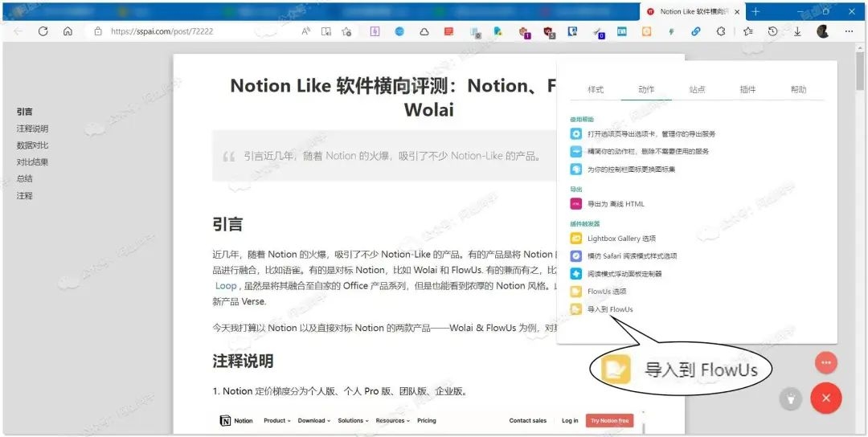Click the red ellipsis floating button
The image size is (868, 437).
pyautogui.click(x=826, y=362)
